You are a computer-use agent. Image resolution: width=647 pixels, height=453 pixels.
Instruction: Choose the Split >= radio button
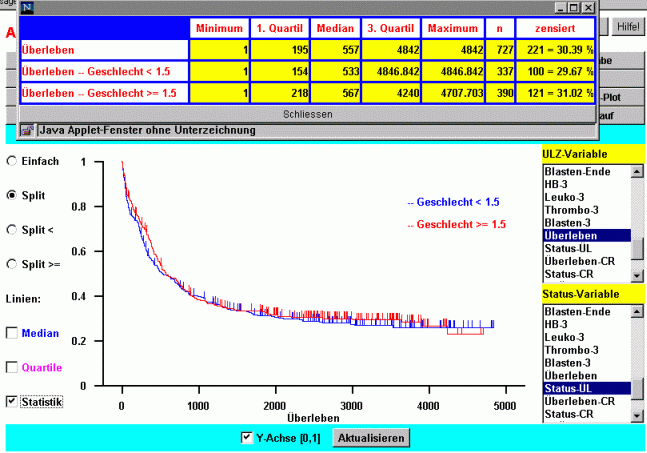tap(12, 264)
